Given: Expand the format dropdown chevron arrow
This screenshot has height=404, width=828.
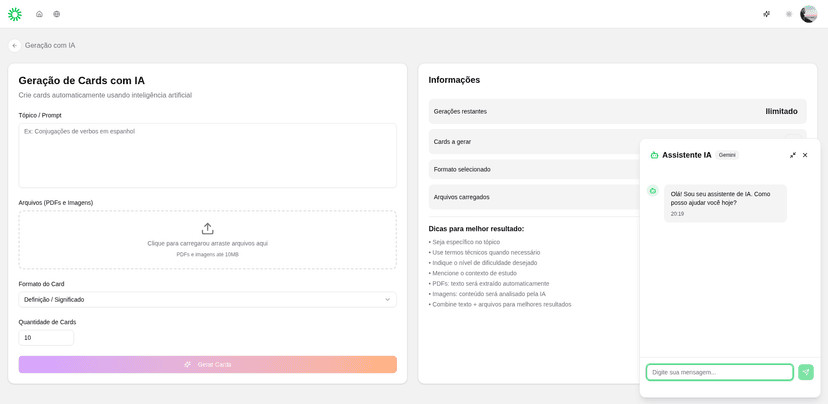Looking at the screenshot, I should 388,299.
